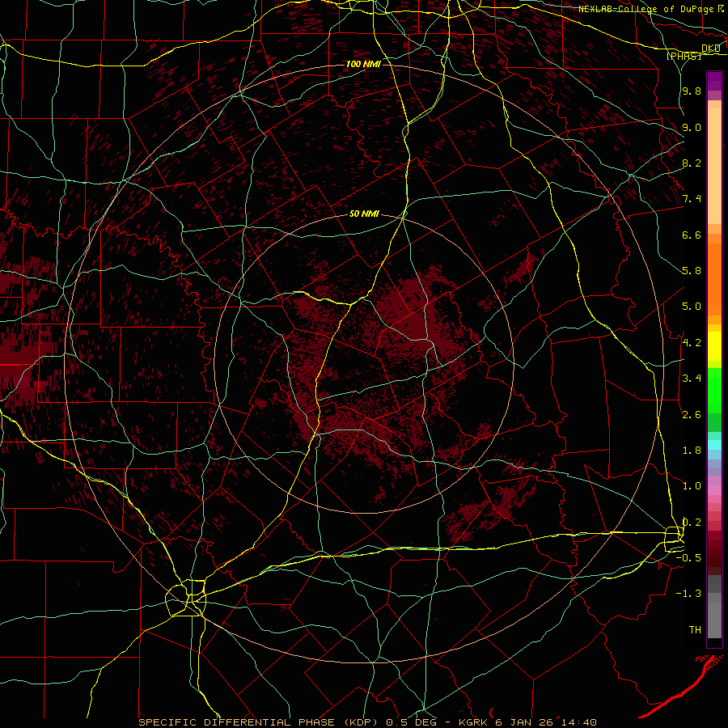The width and height of the screenshot is (728, 728).
Task: Click the 6.6 scale value
Action: [692, 235]
